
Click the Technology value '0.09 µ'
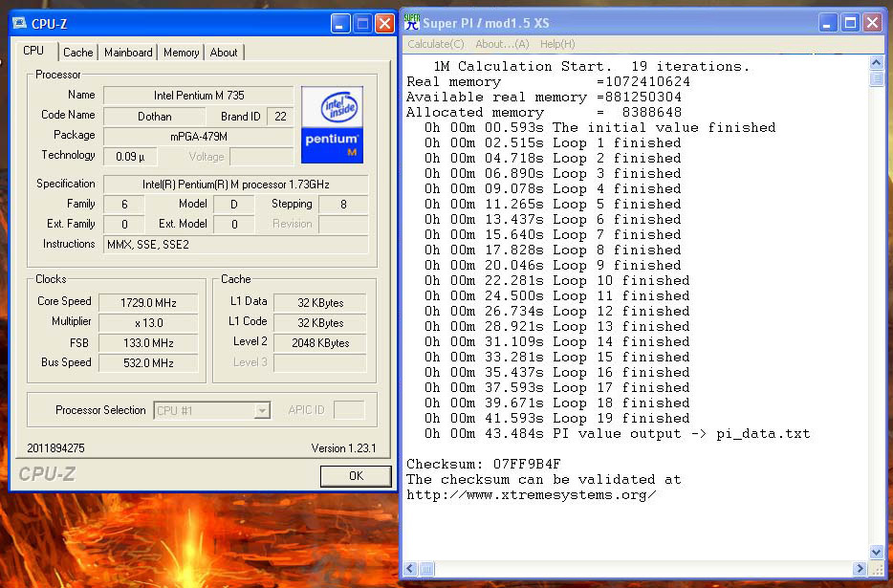point(130,156)
